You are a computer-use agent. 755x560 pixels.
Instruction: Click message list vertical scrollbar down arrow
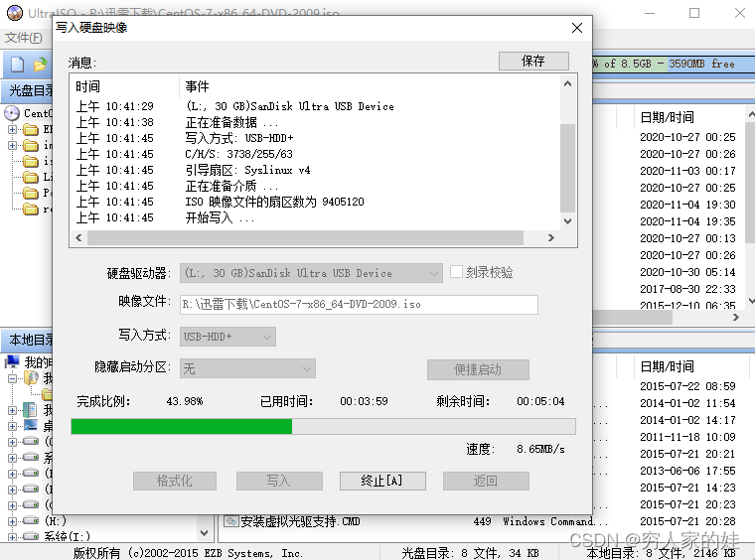567,220
